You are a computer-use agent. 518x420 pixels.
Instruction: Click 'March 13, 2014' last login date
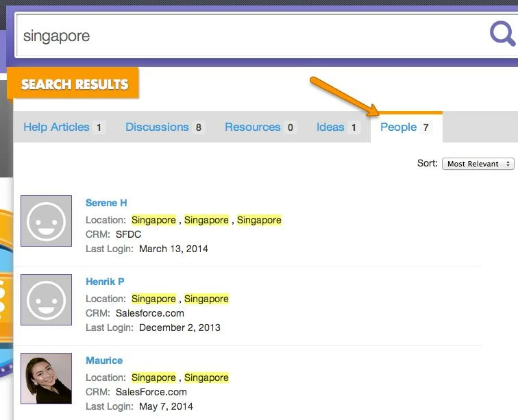click(x=173, y=249)
